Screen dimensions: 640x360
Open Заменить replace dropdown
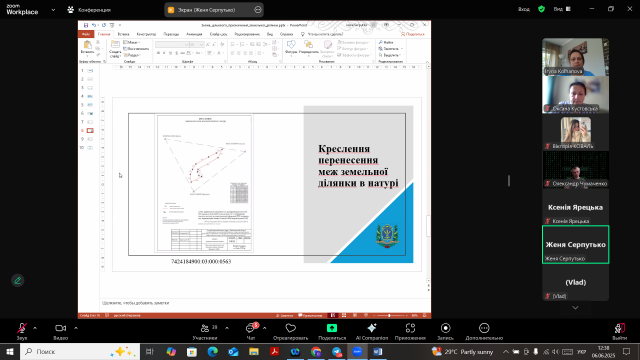391,49
